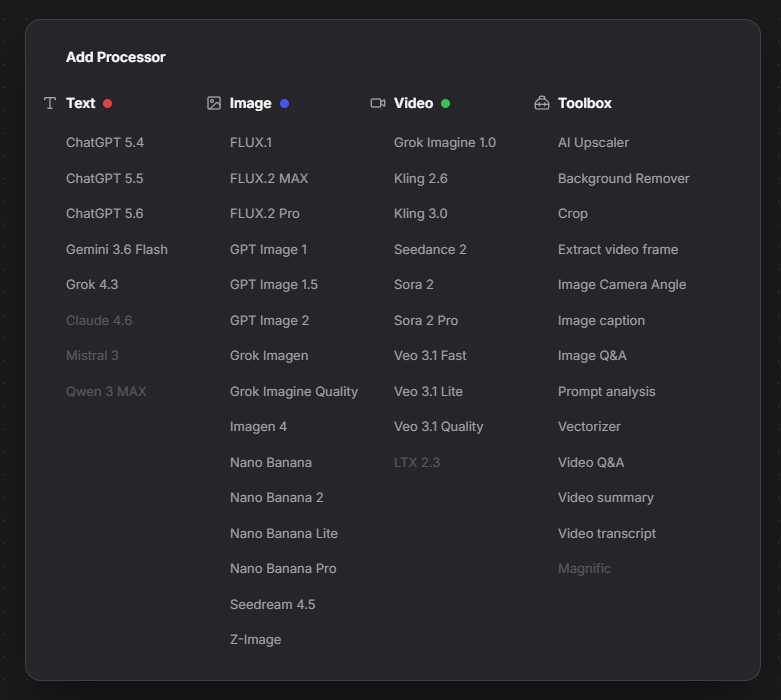Add Gemini 3.6 Flash processor
Viewport: 781px width, 700px height.
click(117, 249)
